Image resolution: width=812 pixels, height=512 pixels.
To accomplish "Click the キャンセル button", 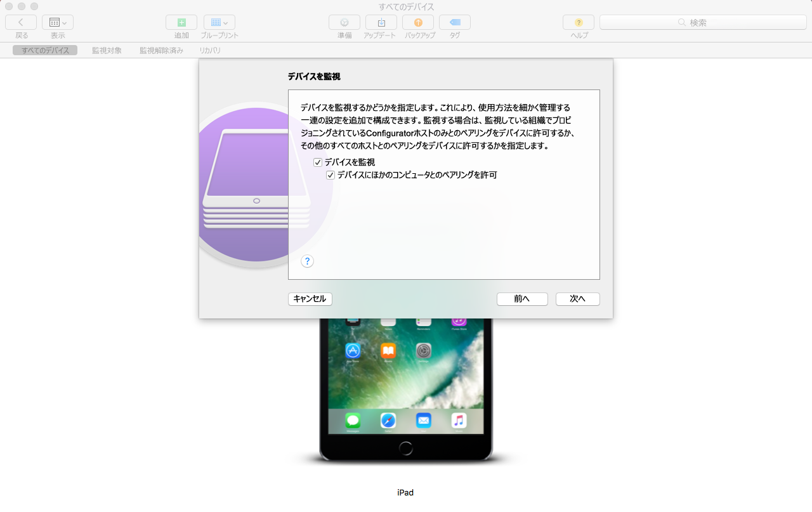I will [310, 299].
